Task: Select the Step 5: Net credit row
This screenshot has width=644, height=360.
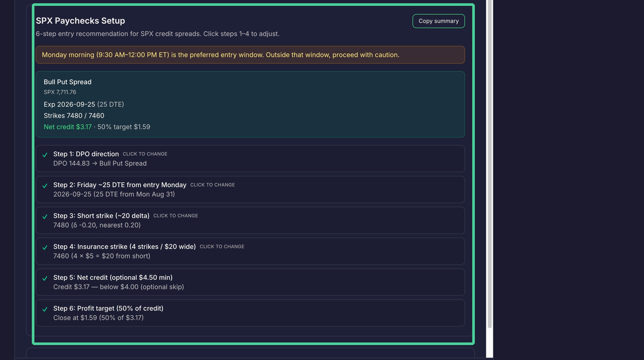Action: [x=250, y=282]
